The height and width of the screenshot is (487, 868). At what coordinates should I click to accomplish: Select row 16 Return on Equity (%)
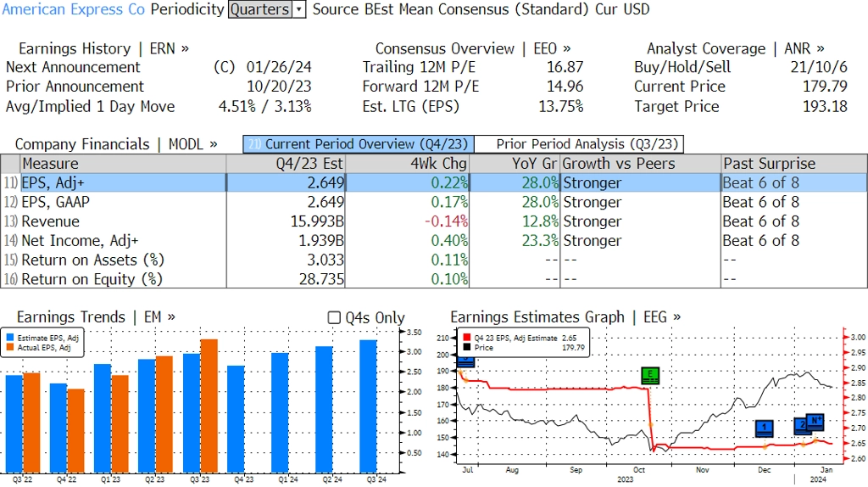pyautogui.click(x=434, y=279)
